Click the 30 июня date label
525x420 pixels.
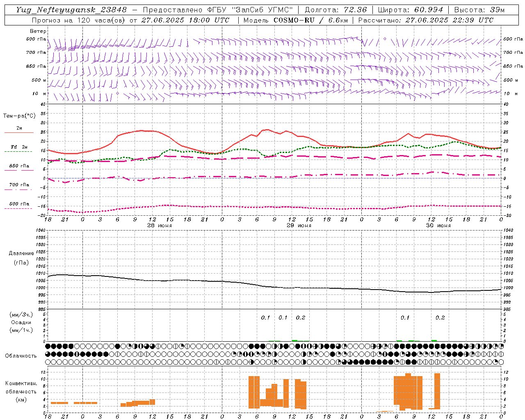(438, 226)
